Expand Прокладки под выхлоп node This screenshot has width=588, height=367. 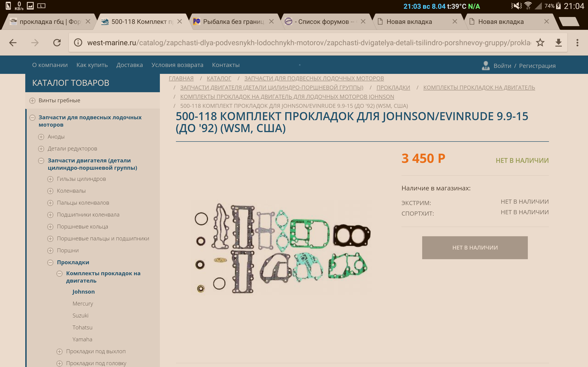point(59,351)
